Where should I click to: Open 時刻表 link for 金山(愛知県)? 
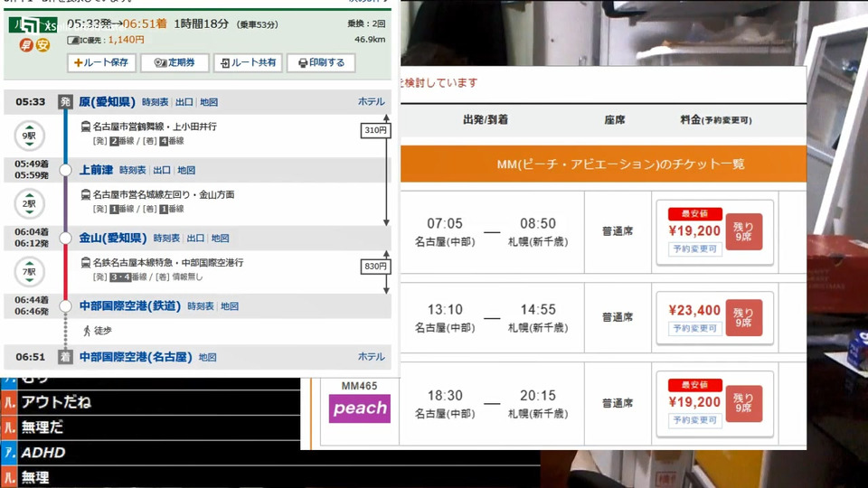pos(166,238)
